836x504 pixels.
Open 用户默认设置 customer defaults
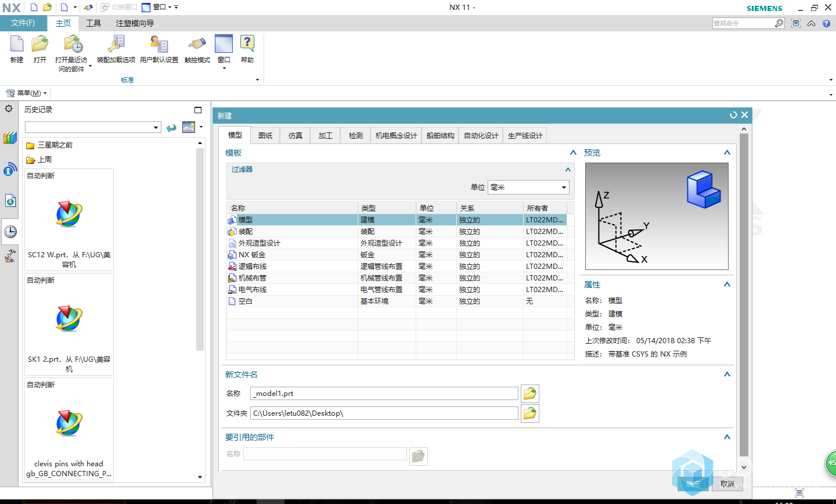point(158,44)
